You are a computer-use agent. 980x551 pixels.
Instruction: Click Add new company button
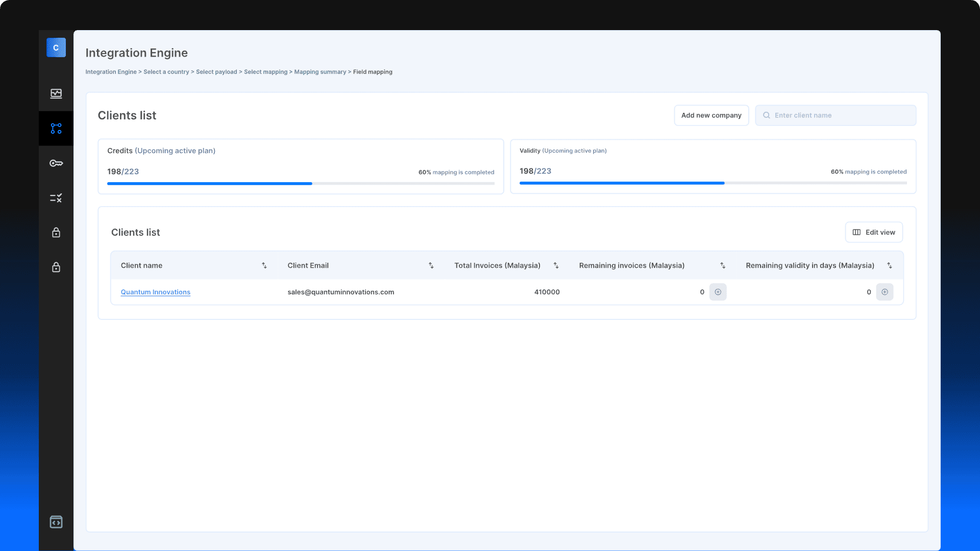711,115
